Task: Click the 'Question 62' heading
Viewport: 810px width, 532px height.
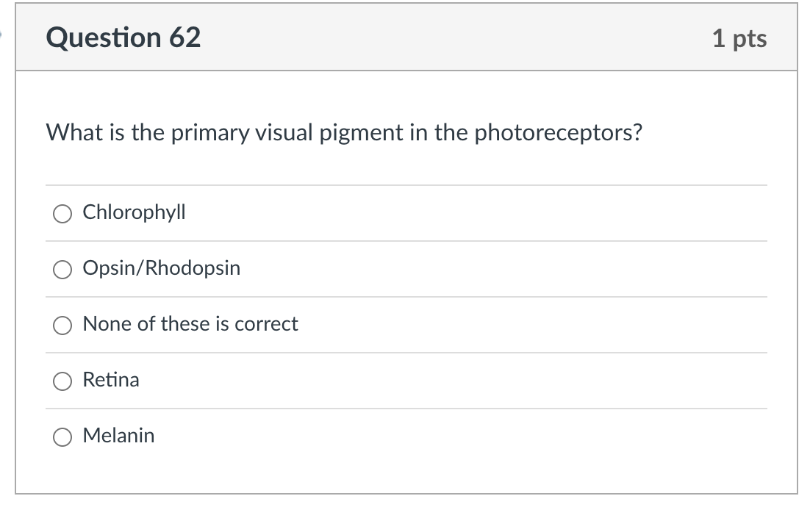Action: [123, 37]
